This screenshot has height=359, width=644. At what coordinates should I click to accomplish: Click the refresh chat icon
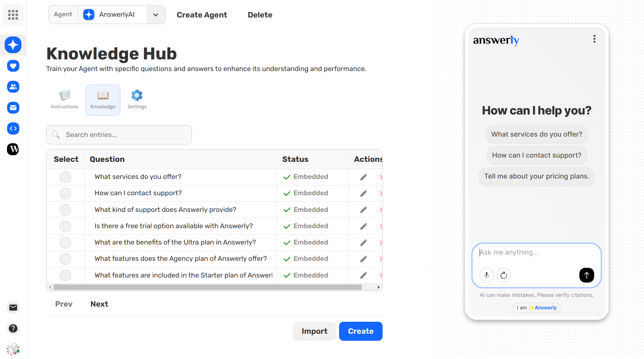coord(504,275)
